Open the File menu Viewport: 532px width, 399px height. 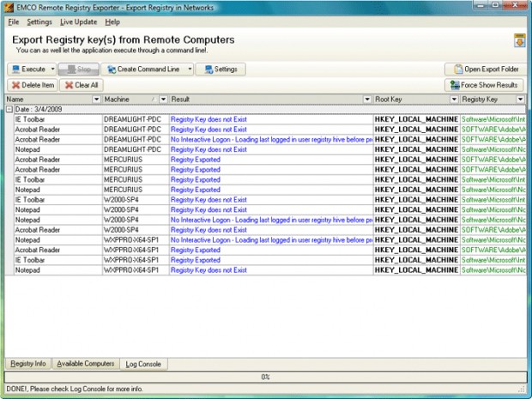(x=13, y=22)
